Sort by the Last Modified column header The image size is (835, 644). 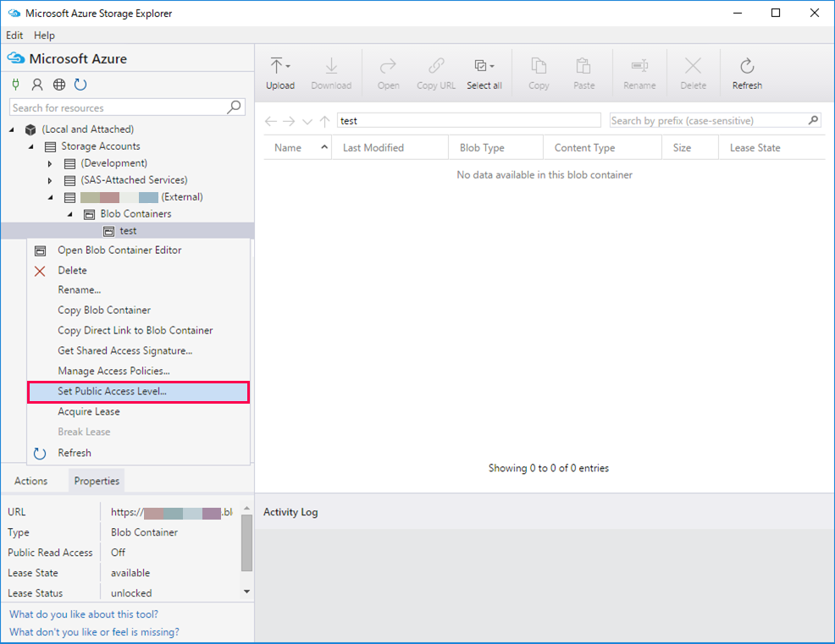tap(373, 147)
